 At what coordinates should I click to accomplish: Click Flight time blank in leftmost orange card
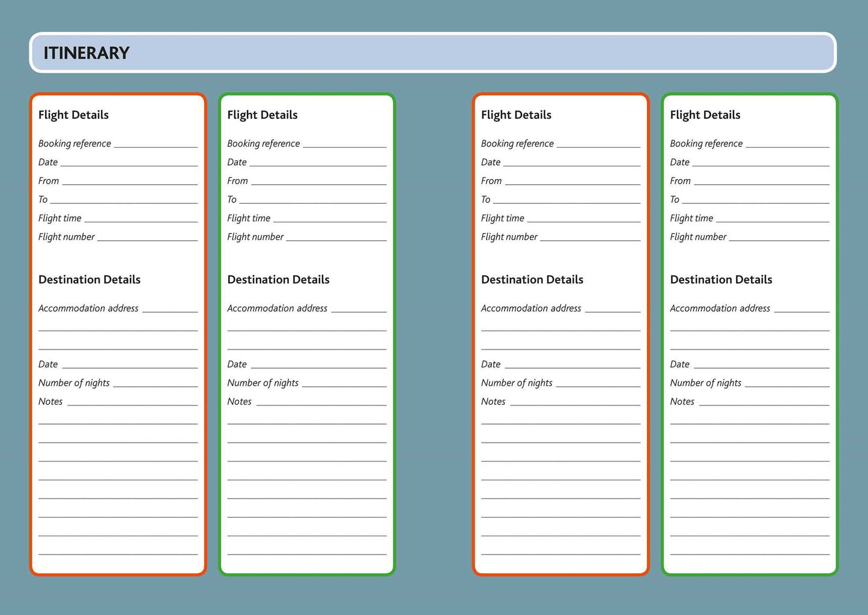(141, 219)
